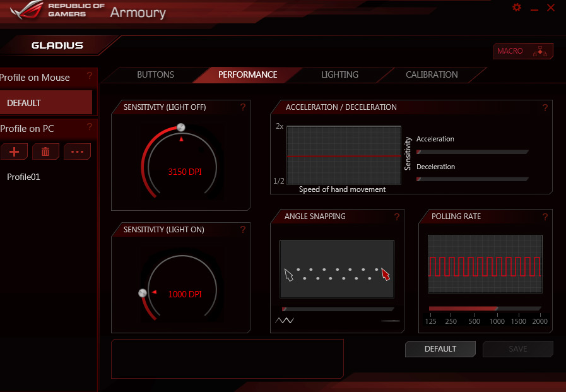This screenshot has width=566, height=392.
Task: Adjust the Polling Rate slider
Action: [x=485, y=309]
